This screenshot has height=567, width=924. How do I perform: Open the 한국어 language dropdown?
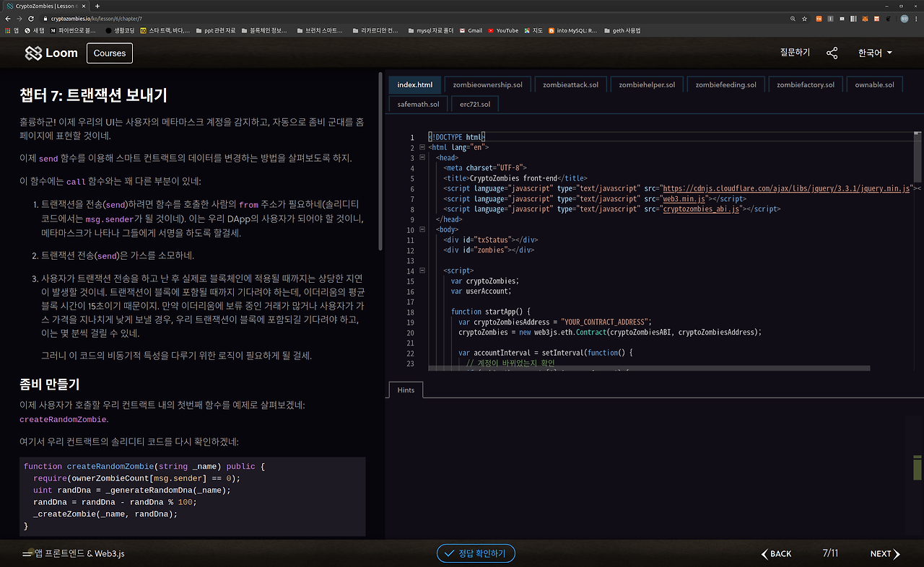tap(875, 53)
